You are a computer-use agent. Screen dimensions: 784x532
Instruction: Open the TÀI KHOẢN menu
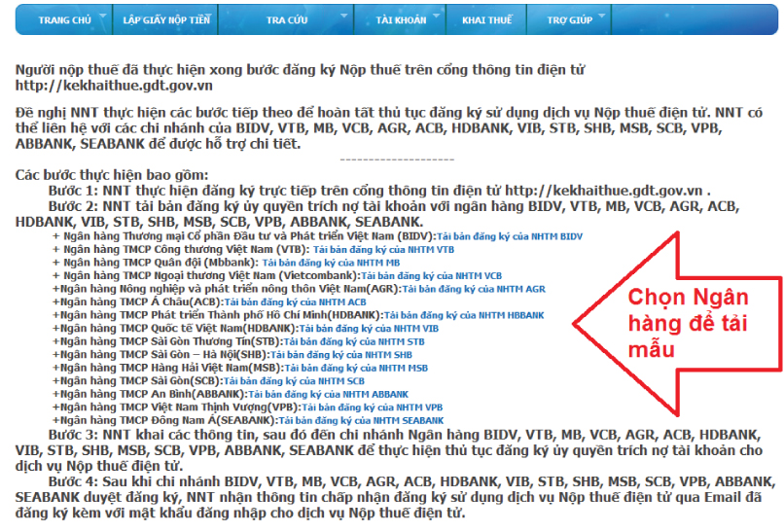pos(401,20)
